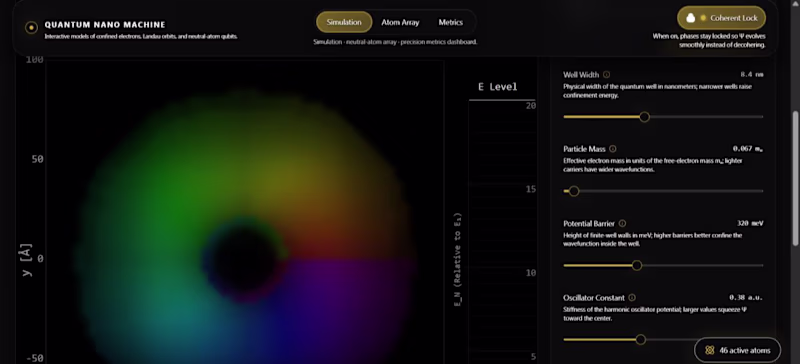Click the Quantum Nano Machine logo icon
The height and width of the screenshot is (364, 800).
pyautogui.click(x=31, y=28)
